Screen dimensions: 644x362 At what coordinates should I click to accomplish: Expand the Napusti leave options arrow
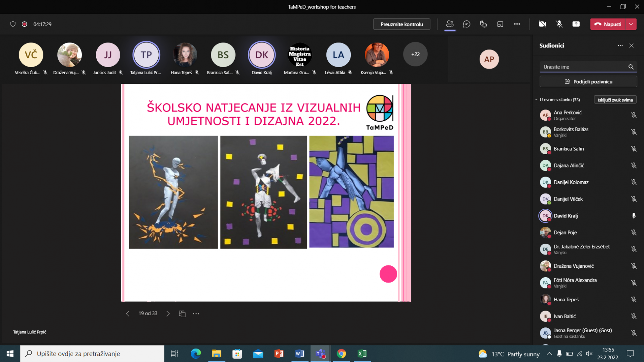(x=631, y=24)
